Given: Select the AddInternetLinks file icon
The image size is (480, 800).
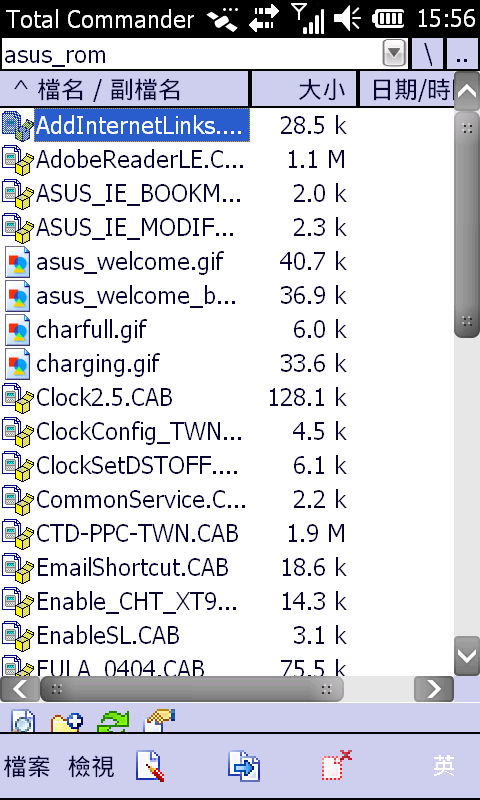Looking at the screenshot, I should point(17,126).
